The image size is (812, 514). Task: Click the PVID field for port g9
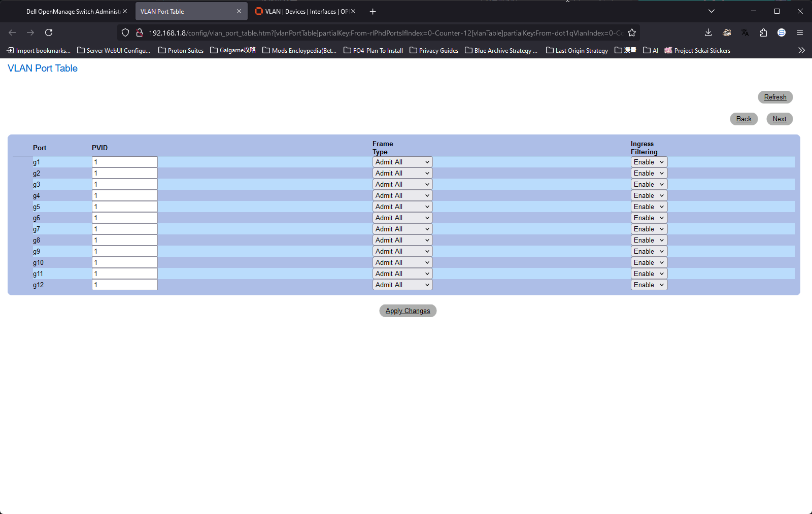(125, 251)
